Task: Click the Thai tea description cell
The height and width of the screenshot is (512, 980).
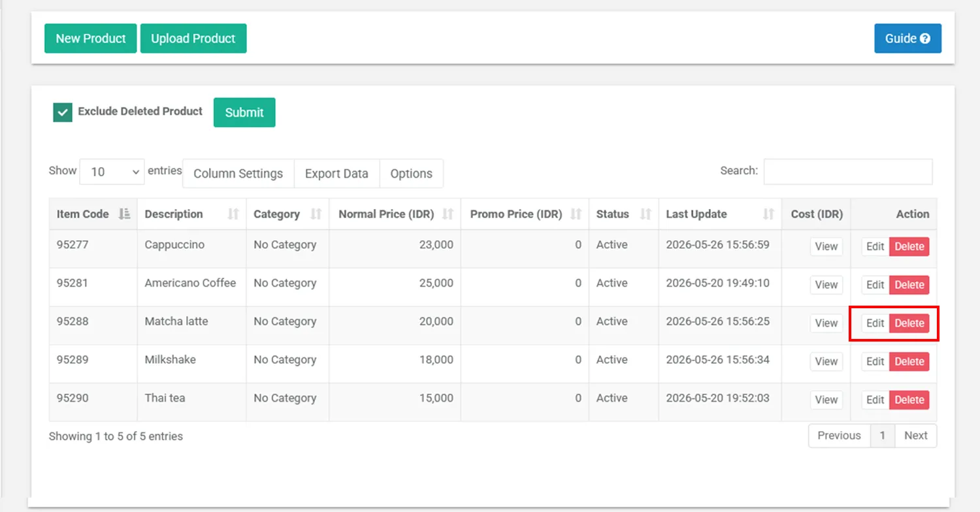Action: click(191, 402)
